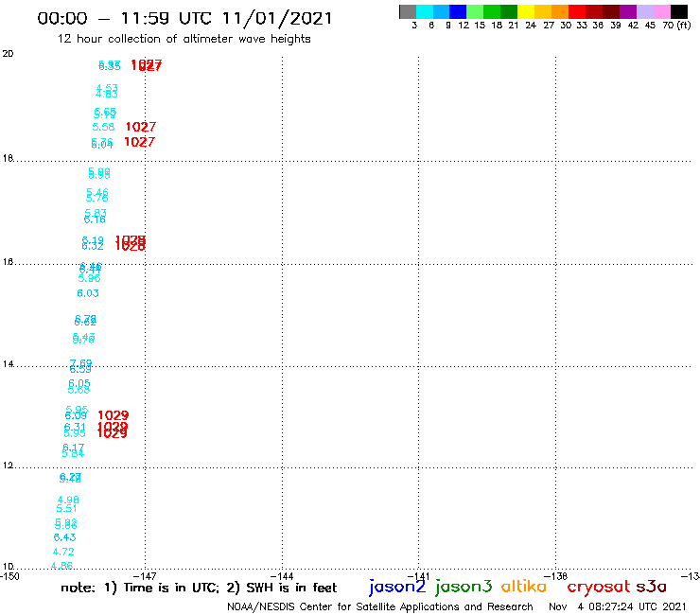The height and width of the screenshot is (615, 700).
Task: Click the 's3a' satellite legend label
Action: pyautogui.click(x=652, y=587)
